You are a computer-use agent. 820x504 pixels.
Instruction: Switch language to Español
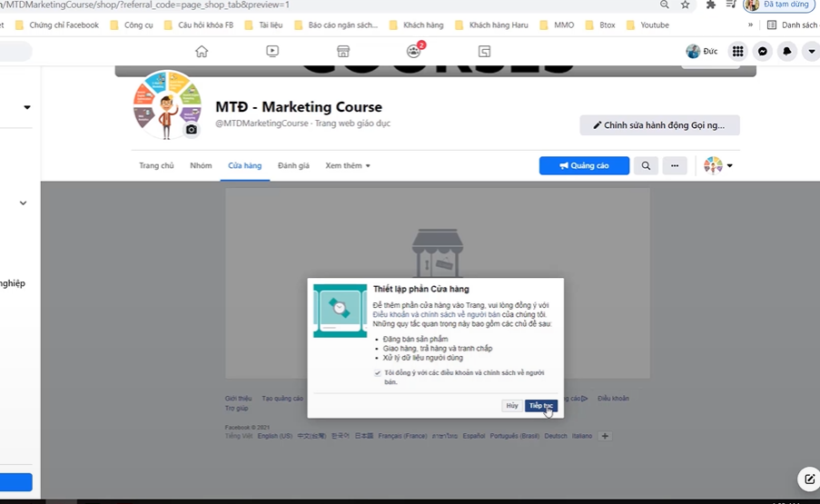(x=474, y=436)
